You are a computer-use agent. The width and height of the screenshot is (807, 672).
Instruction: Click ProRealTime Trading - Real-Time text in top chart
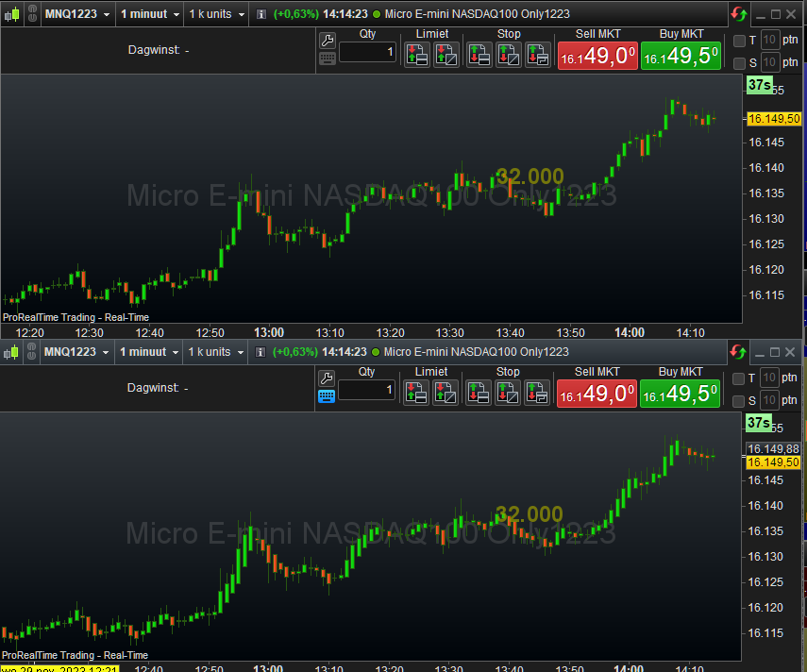76,317
